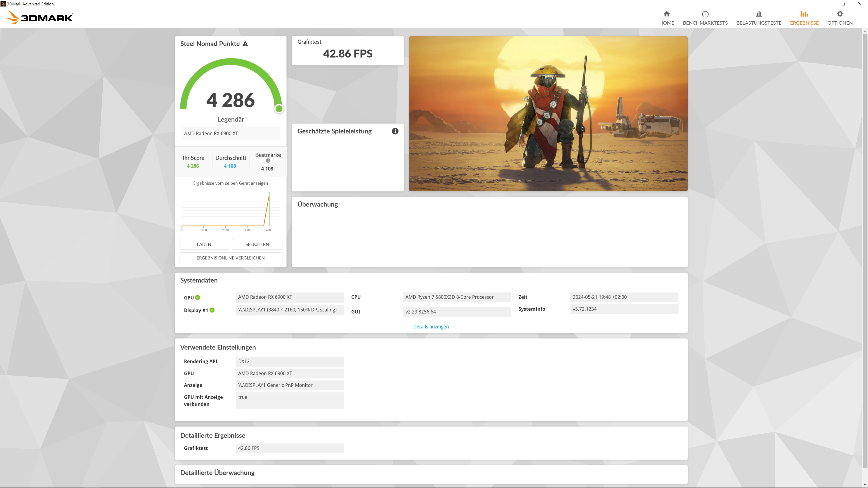This screenshot has height=488, width=868.
Task: Click info icon beside Geschätzte Spieleleistung
Action: point(395,131)
